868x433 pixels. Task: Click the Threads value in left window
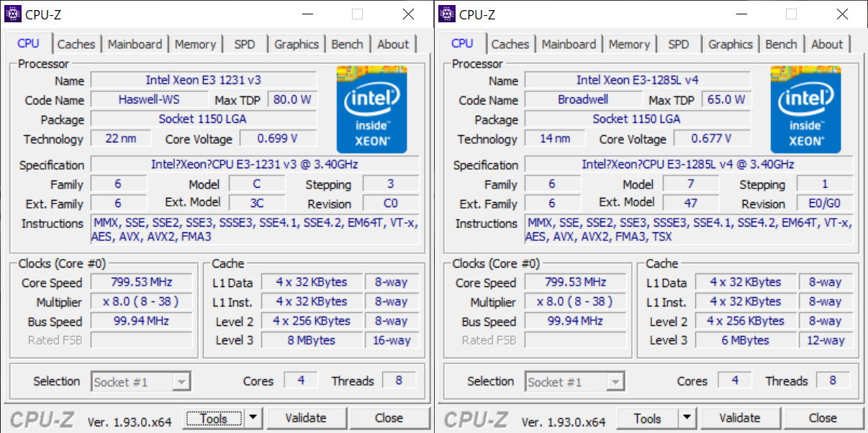[x=398, y=380]
